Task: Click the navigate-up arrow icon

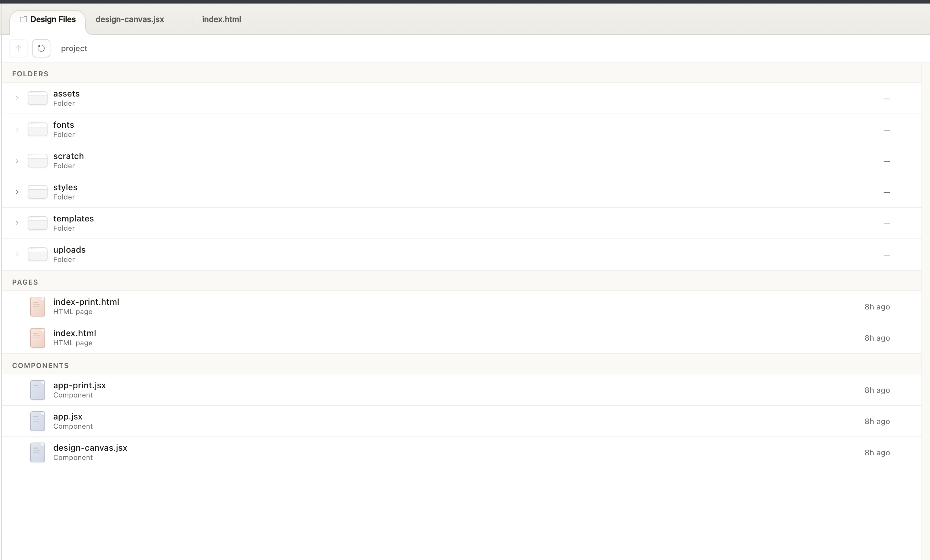Action: 18,48
